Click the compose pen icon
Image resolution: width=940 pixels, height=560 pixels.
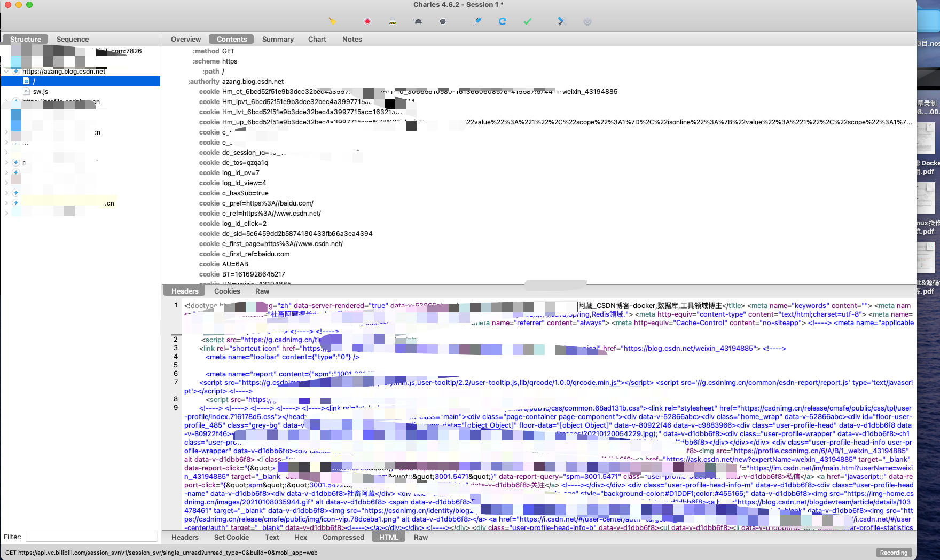click(x=477, y=21)
